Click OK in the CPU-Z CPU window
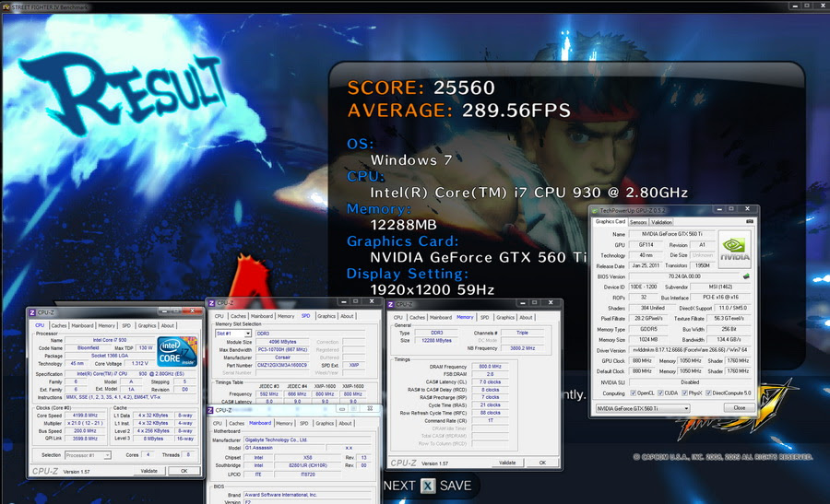830x504 pixels. tap(184, 471)
